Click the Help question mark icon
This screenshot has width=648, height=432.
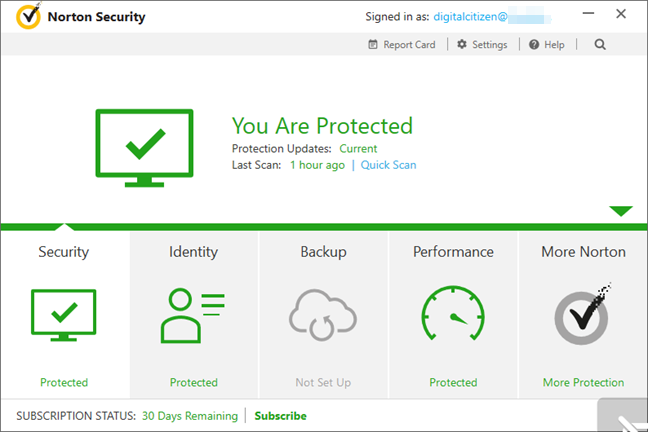[534, 44]
